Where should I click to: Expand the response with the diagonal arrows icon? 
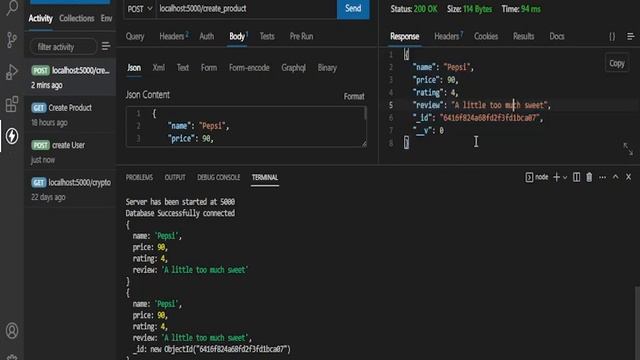pyautogui.click(x=628, y=149)
